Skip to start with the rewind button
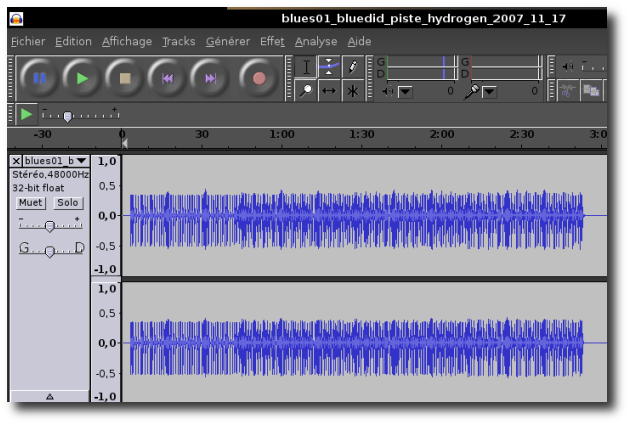The image size is (630, 425). pos(167,78)
